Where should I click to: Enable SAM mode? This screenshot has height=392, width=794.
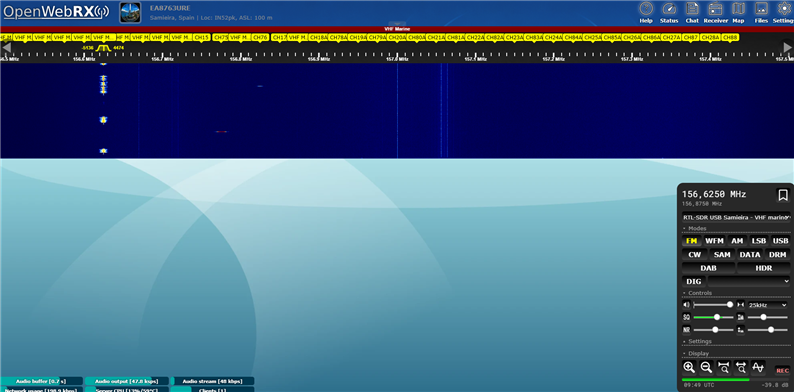coord(722,254)
